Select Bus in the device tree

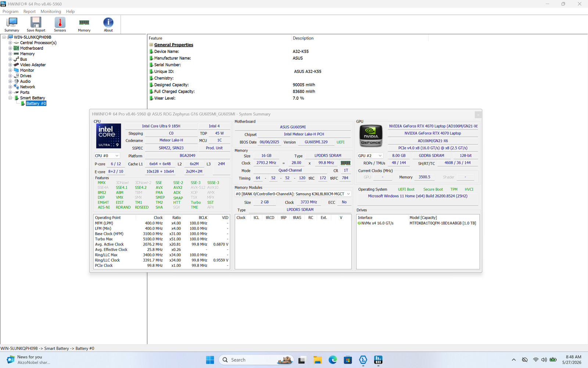pyautogui.click(x=24, y=59)
